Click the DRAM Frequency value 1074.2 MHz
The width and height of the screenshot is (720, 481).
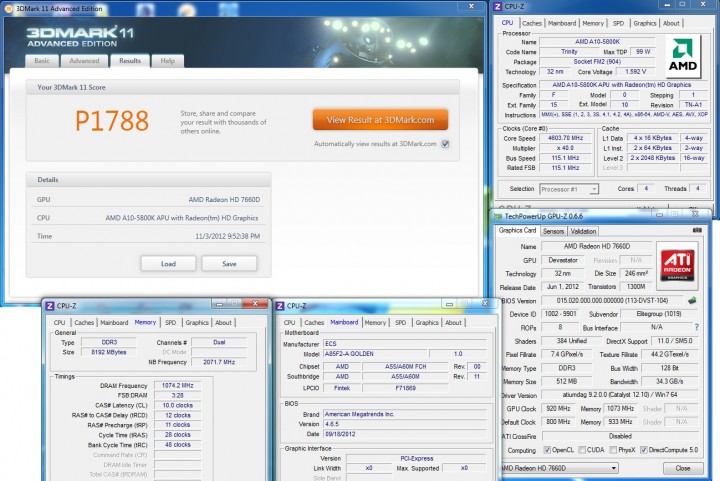(x=178, y=386)
